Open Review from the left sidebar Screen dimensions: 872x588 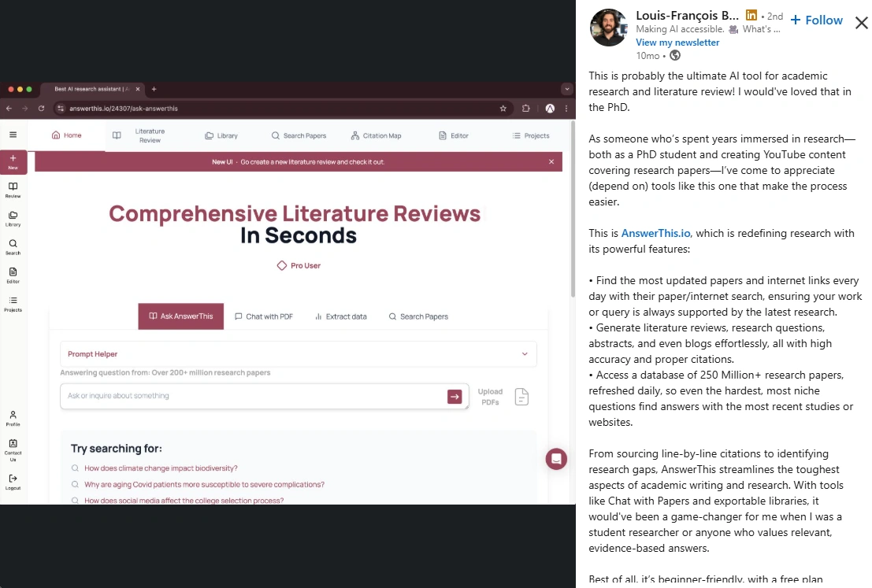[13, 190]
